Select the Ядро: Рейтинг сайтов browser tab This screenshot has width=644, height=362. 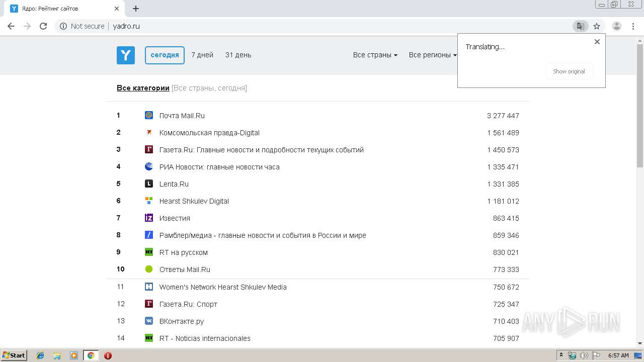64,9
